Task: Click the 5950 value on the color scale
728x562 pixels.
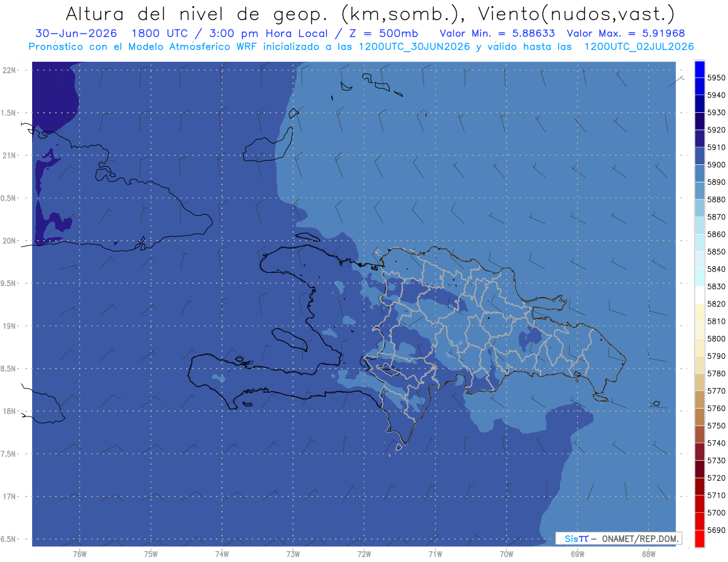Action: (x=716, y=78)
